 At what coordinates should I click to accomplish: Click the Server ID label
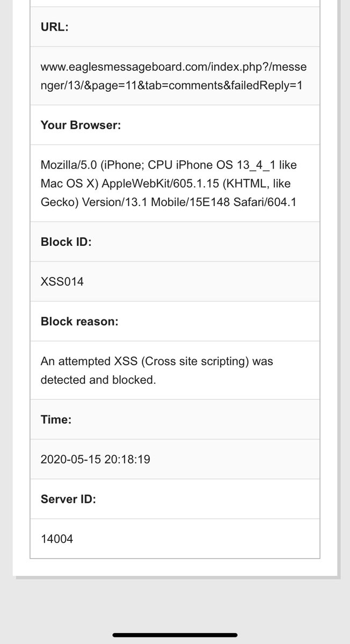(68, 499)
